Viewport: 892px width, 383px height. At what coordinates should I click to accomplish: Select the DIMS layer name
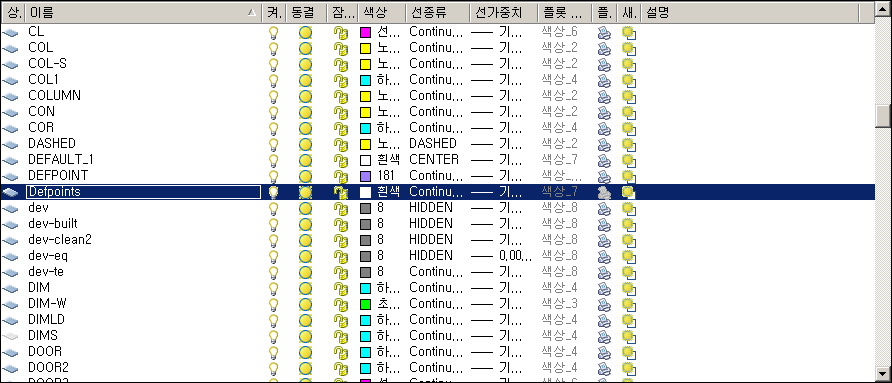point(43,335)
